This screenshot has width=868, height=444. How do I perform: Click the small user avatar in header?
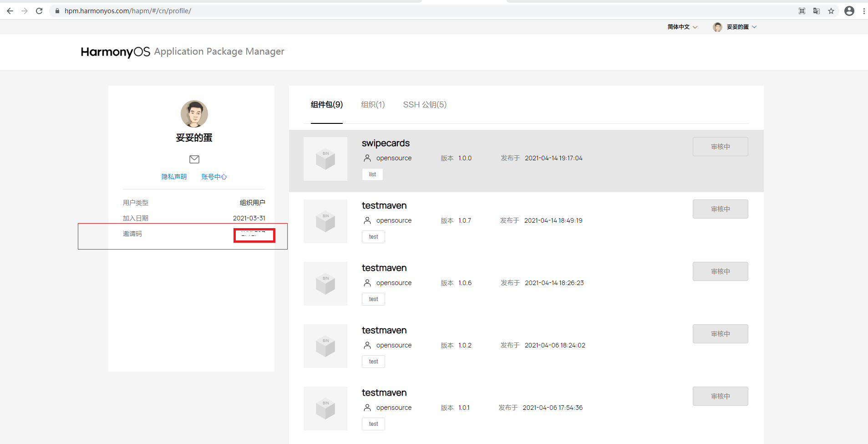click(x=718, y=27)
